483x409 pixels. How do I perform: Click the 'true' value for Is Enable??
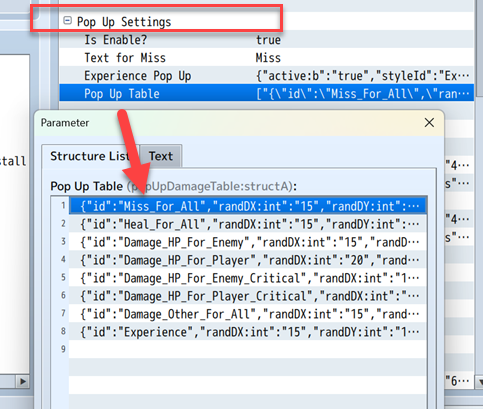pos(268,40)
